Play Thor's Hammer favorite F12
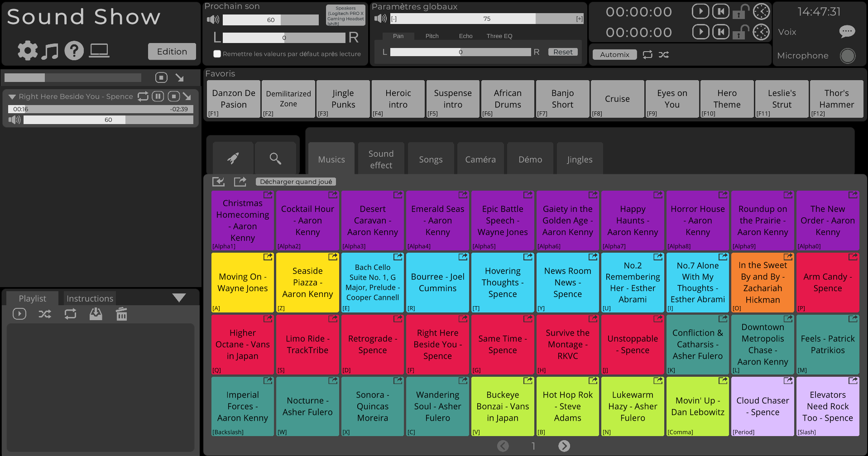Screen dimensions: 868x456 836,99
